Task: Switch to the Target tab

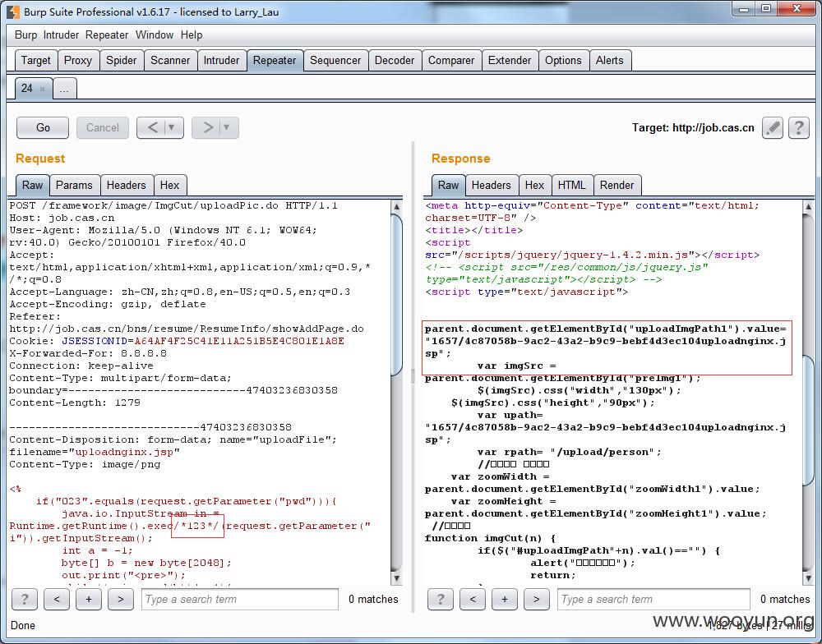Action: 35,60
